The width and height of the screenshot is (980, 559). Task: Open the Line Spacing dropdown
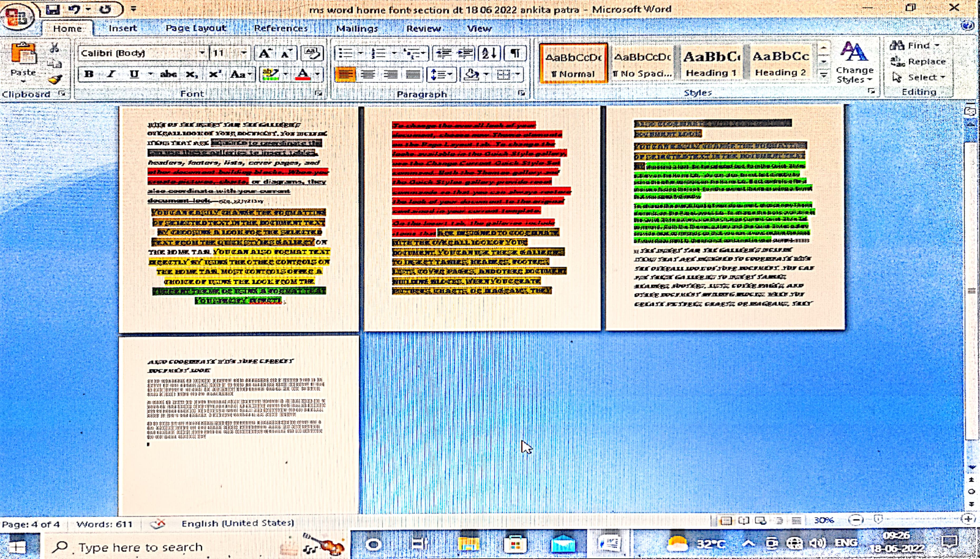pos(441,74)
